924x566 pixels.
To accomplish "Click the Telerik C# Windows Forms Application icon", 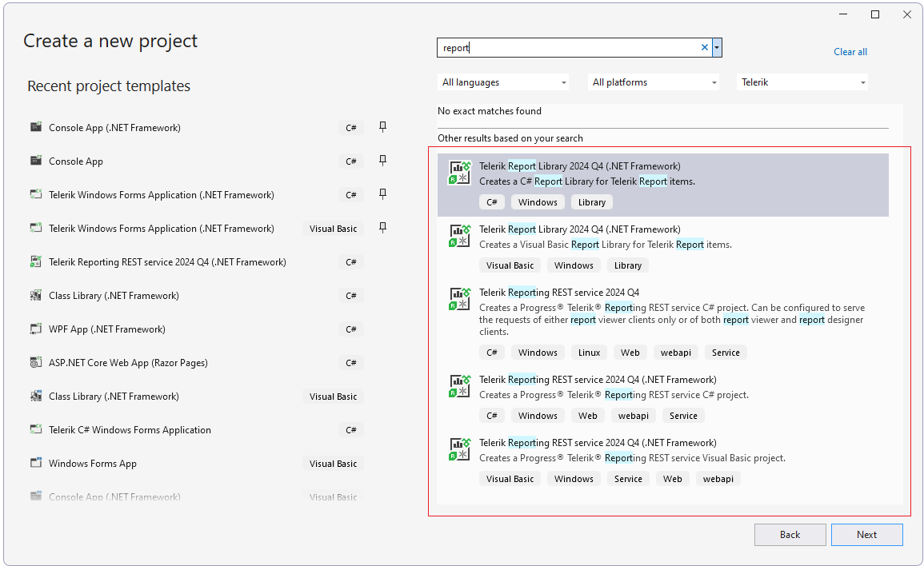I will point(36,430).
